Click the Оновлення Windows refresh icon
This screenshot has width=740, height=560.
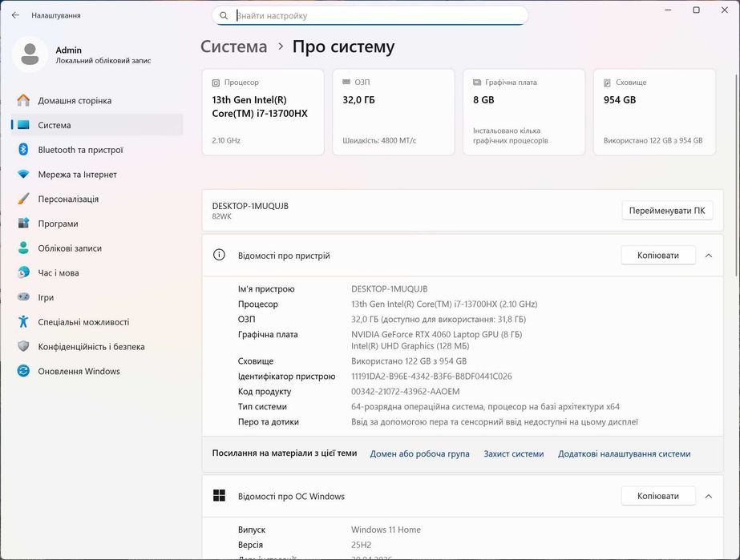pos(23,371)
